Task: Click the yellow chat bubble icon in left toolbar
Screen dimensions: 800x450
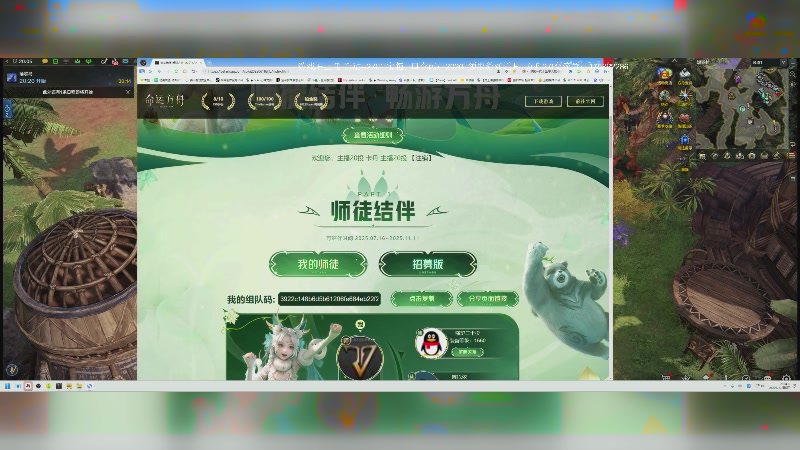Action: [x=44, y=61]
